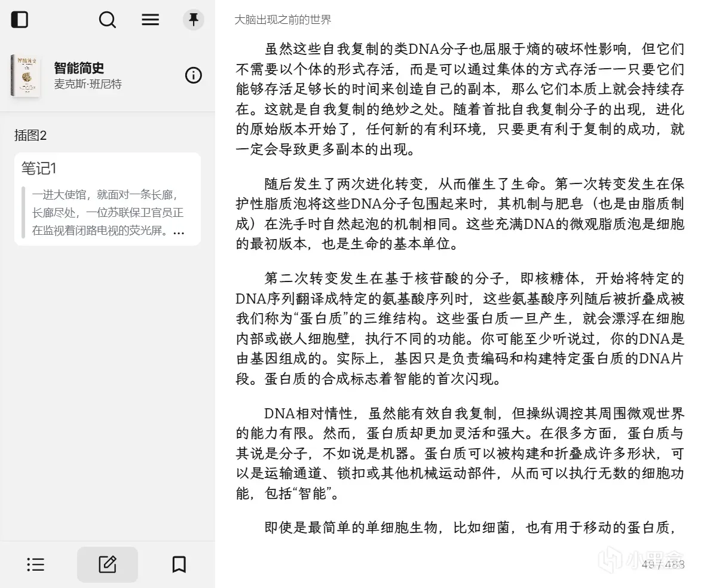Click the book info icon
Screen dimensions: 704x588
[x=194, y=75]
